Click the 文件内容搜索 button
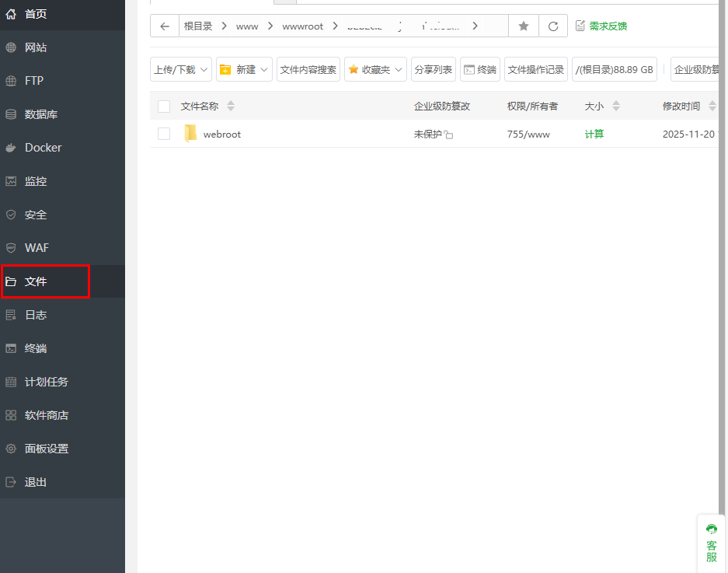 (308, 69)
